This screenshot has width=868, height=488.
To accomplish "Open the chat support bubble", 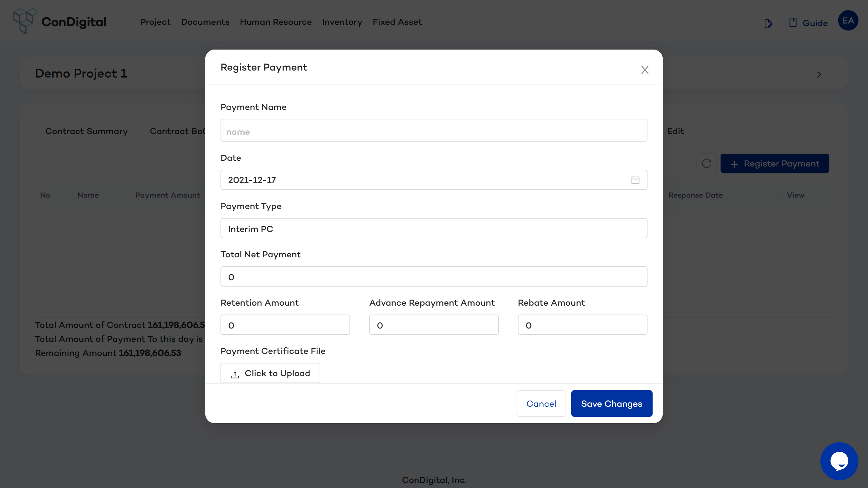I will [x=839, y=461].
